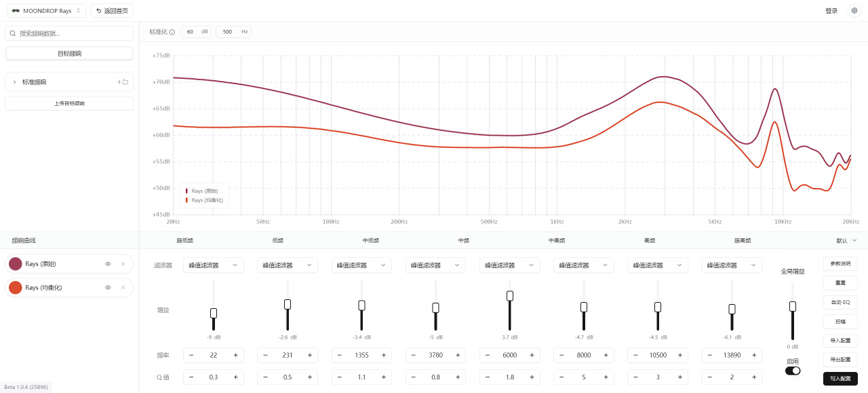Image resolution: width=868 pixels, height=393 pixels.
Task: Click the Rays (原始) color swatch
Action: tap(16, 264)
